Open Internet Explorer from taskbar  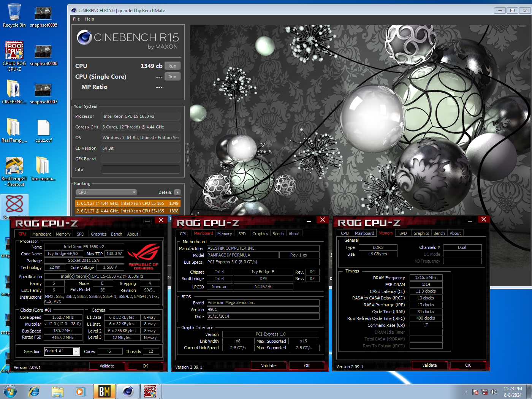34,391
